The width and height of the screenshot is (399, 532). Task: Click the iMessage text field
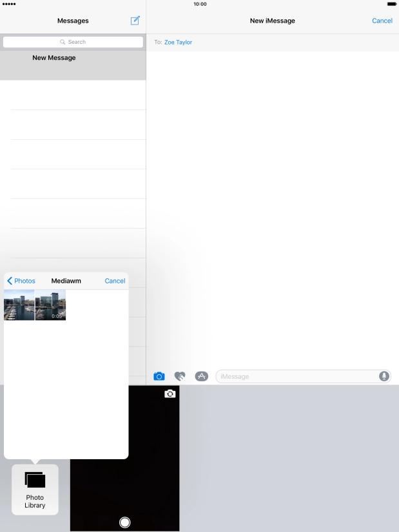[x=297, y=376]
